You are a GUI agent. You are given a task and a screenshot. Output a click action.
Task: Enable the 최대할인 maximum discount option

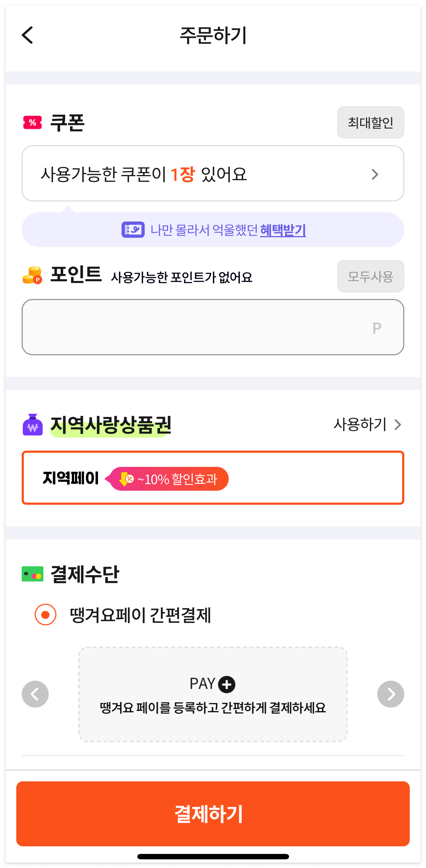tap(370, 122)
